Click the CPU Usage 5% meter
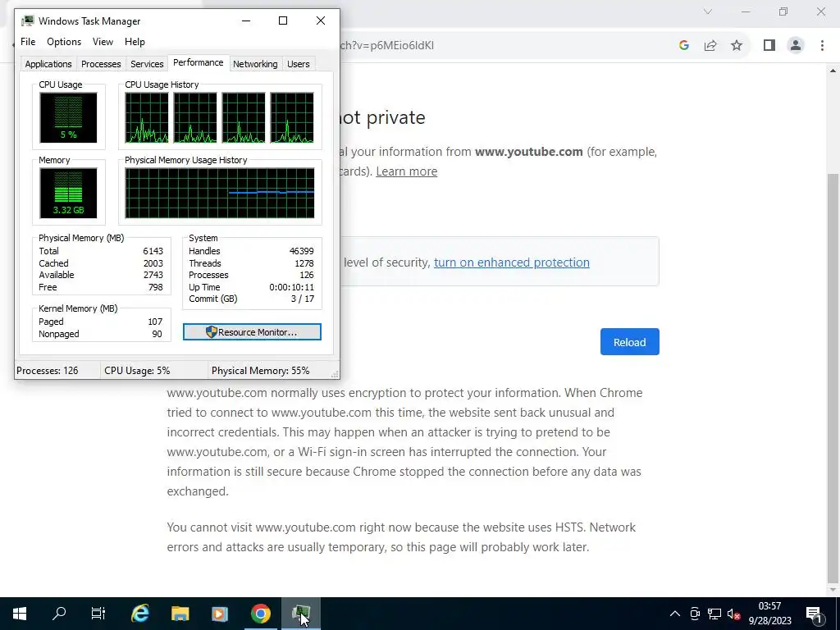Viewport: 840px width, 630px height. tap(68, 118)
